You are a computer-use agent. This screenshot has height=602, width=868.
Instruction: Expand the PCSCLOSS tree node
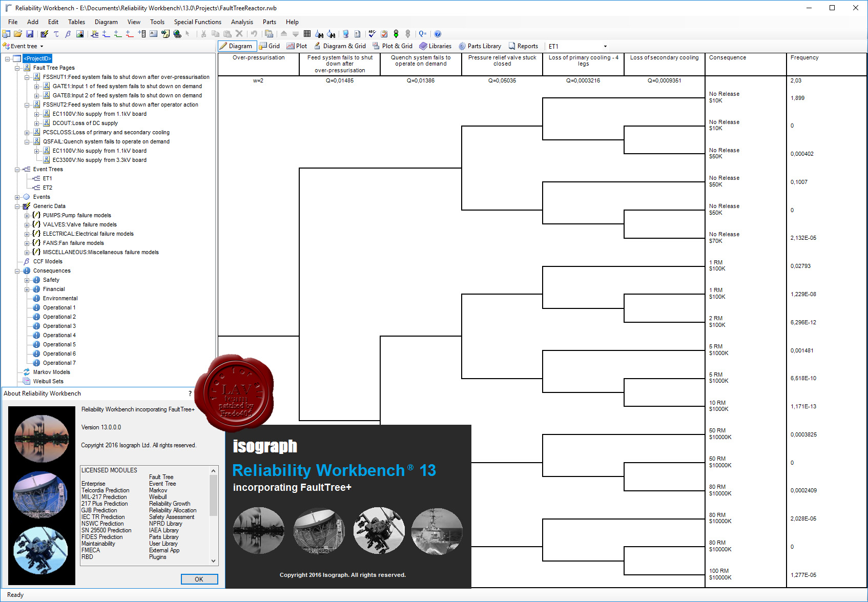pos(27,132)
